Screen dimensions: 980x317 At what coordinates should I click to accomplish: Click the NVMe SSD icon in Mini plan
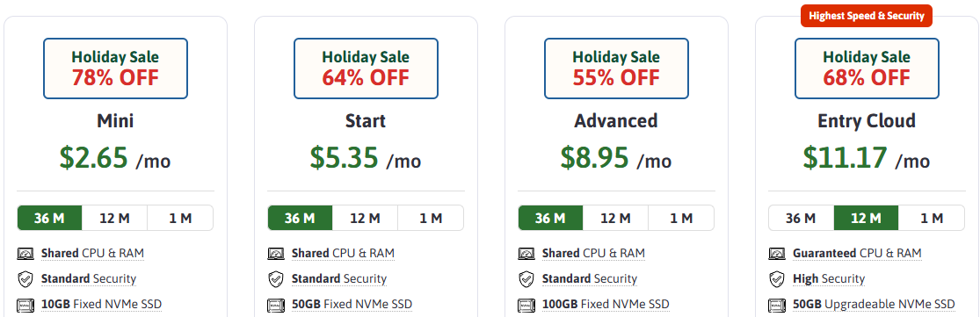[x=25, y=305]
